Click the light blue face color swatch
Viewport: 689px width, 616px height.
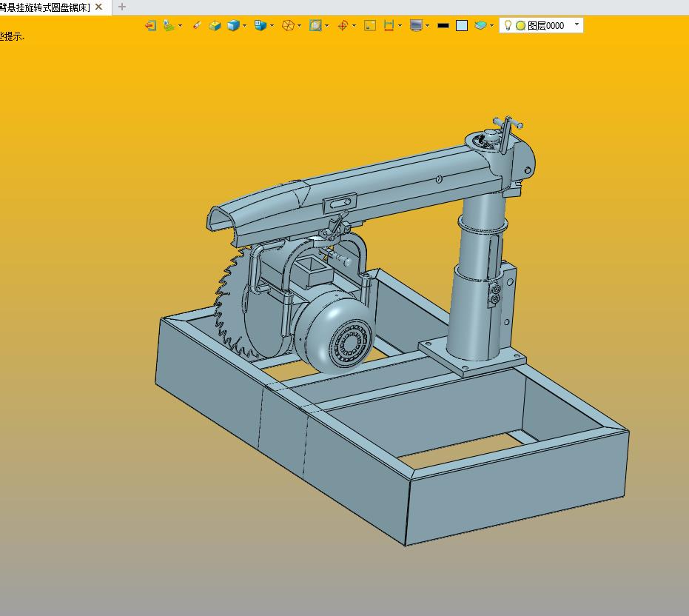(462, 25)
